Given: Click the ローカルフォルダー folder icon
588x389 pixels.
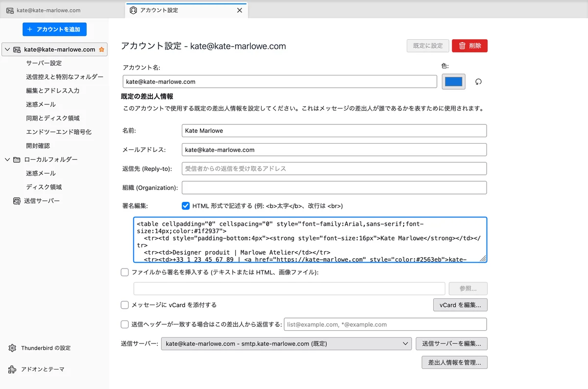Looking at the screenshot, I should pos(17,160).
